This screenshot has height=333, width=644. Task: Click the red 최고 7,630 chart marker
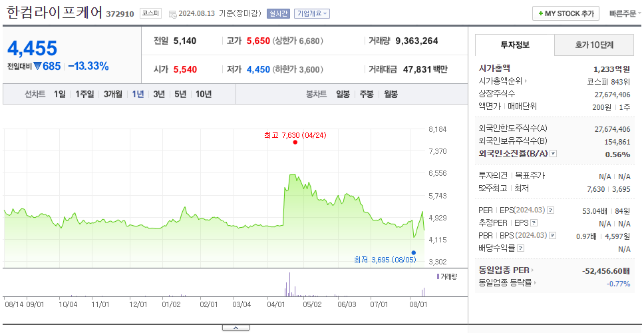(x=295, y=143)
